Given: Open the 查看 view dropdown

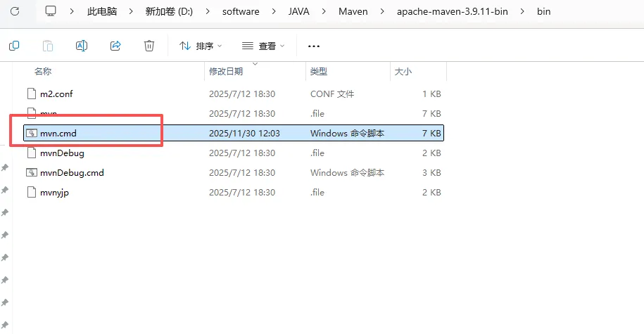Looking at the screenshot, I should [x=263, y=46].
